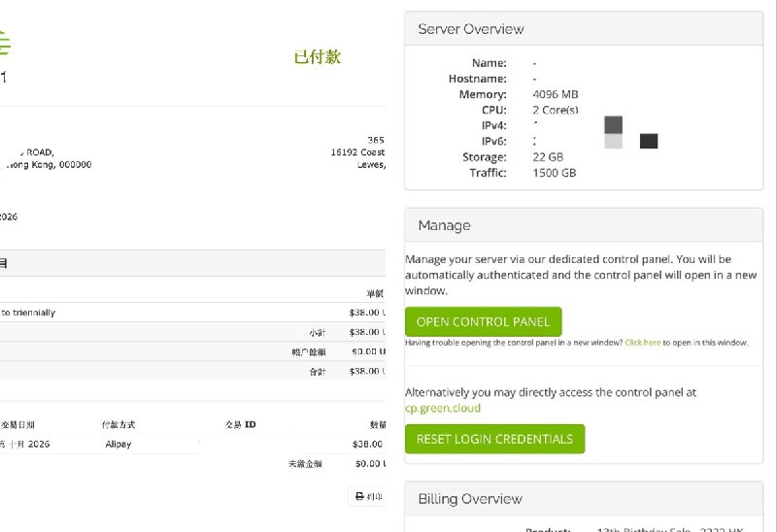Click the 'Hong Kong, 000000' address line

point(49,164)
